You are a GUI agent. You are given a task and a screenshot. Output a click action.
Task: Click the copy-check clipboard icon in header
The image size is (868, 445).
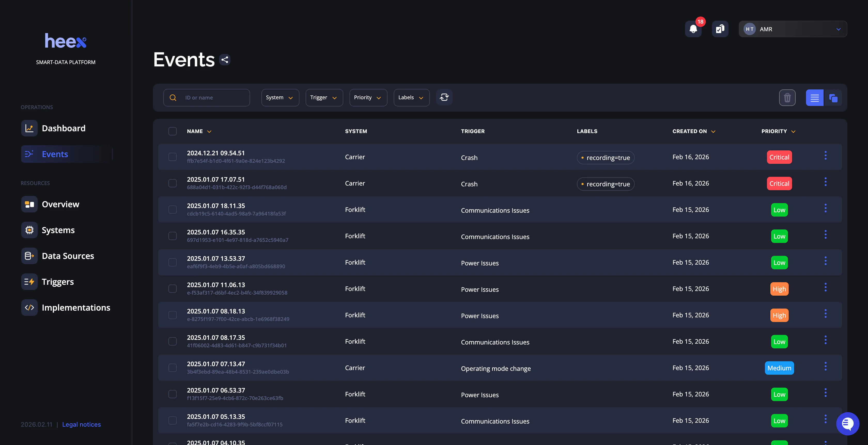720,29
